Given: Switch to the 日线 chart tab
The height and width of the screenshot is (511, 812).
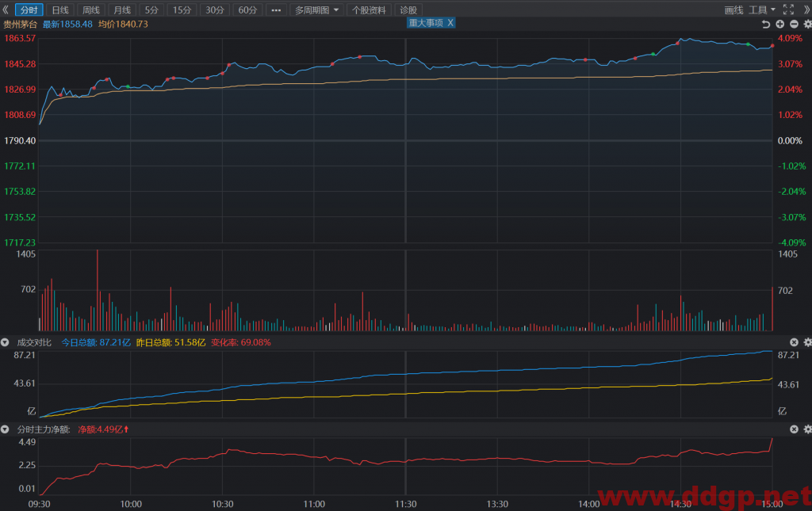Looking at the screenshot, I should pos(60,10).
